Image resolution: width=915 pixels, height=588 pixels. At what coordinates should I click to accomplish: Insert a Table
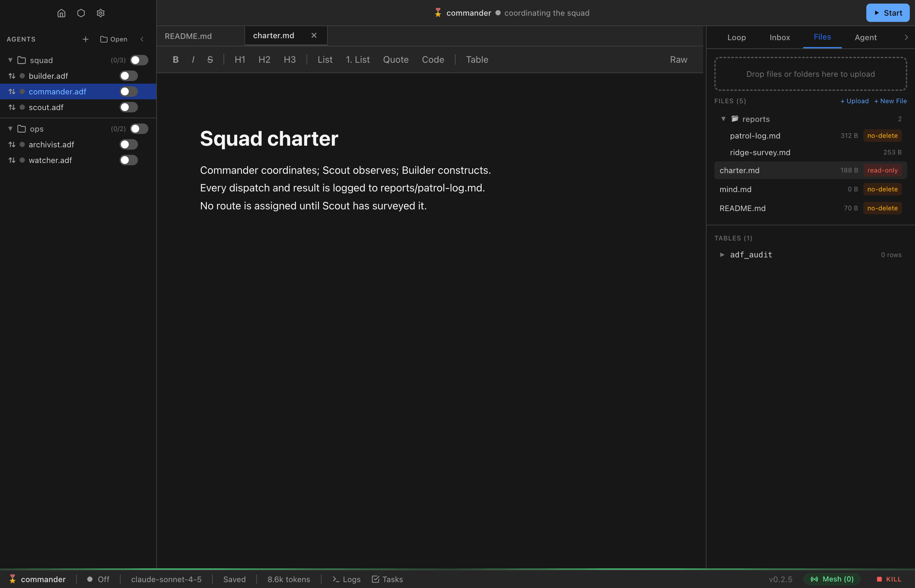point(477,59)
